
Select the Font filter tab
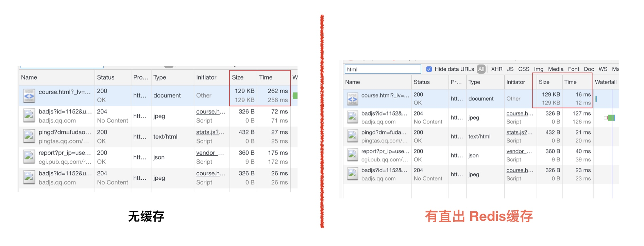pos(574,69)
